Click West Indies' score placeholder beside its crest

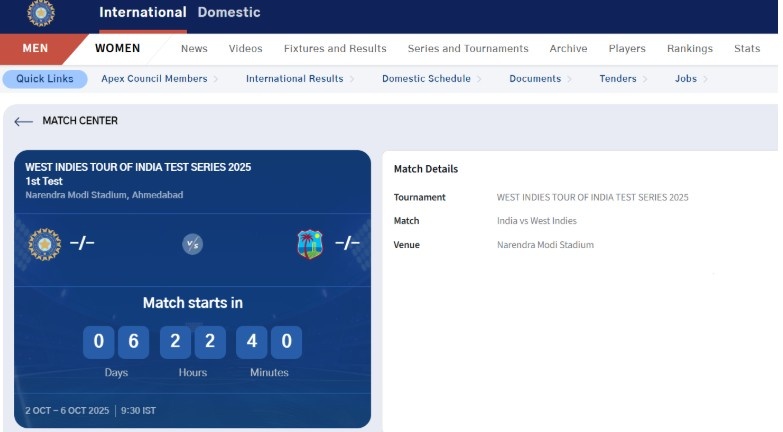[x=347, y=243]
